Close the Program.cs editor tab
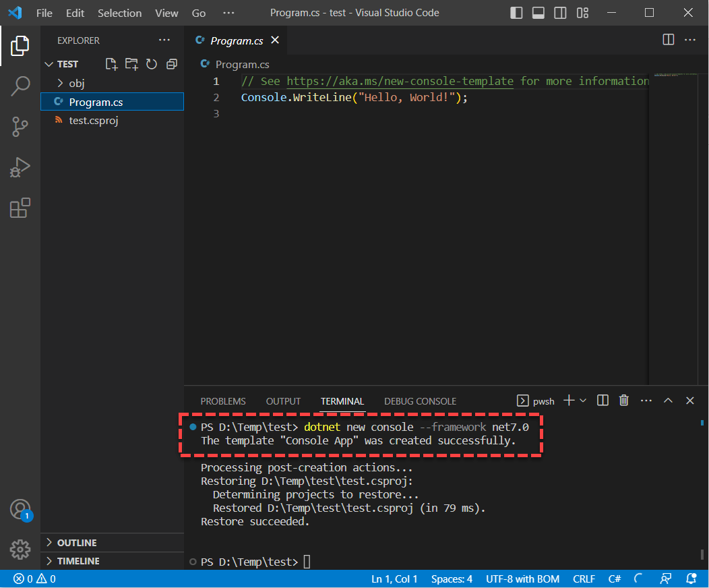Screen dimensions: 709x588 [275, 40]
